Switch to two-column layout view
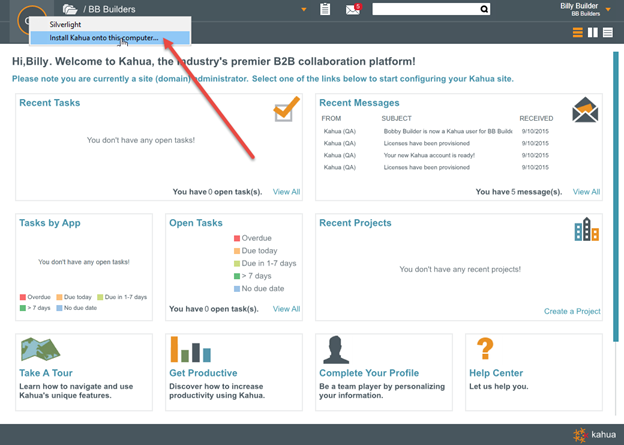This screenshot has height=445, width=624. click(593, 33)
